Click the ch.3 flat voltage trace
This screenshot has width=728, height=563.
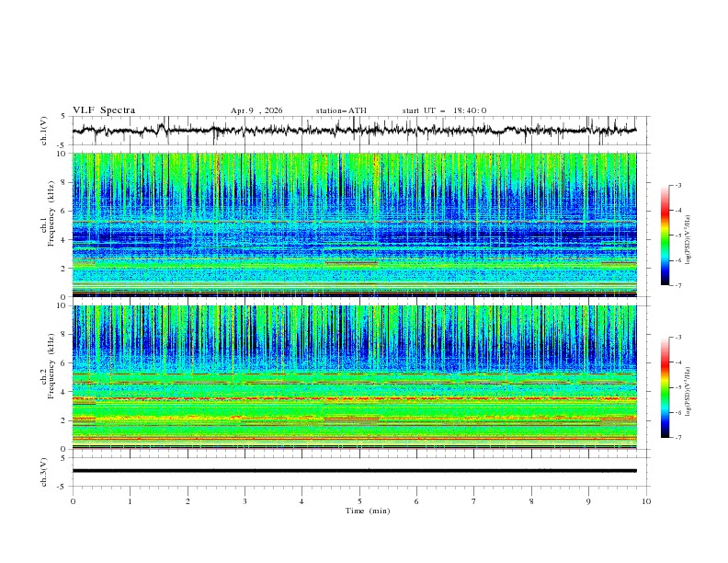(354, 471)
